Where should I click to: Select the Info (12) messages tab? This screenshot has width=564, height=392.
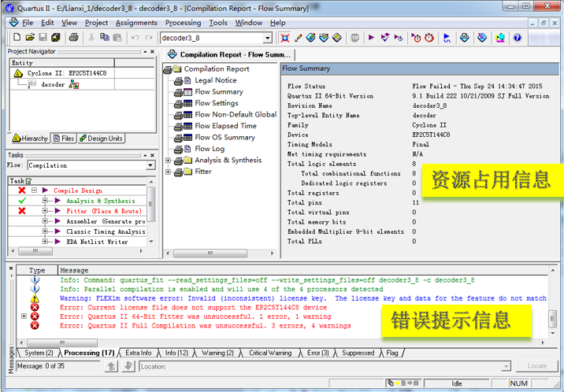point(176,353)
